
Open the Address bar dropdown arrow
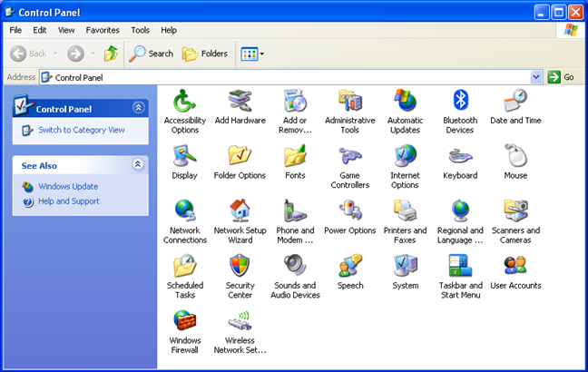[x=536, y=77]
